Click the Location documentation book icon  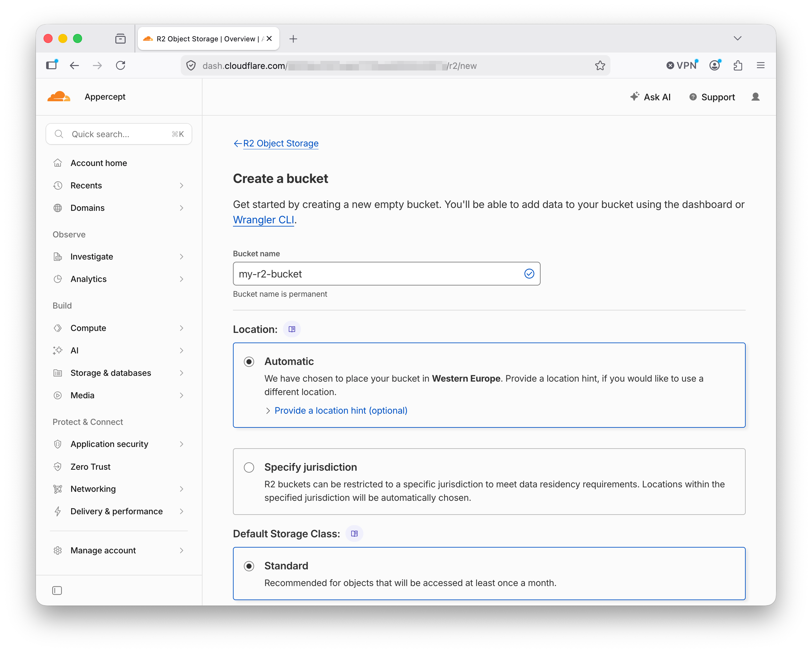coord(292,329)
